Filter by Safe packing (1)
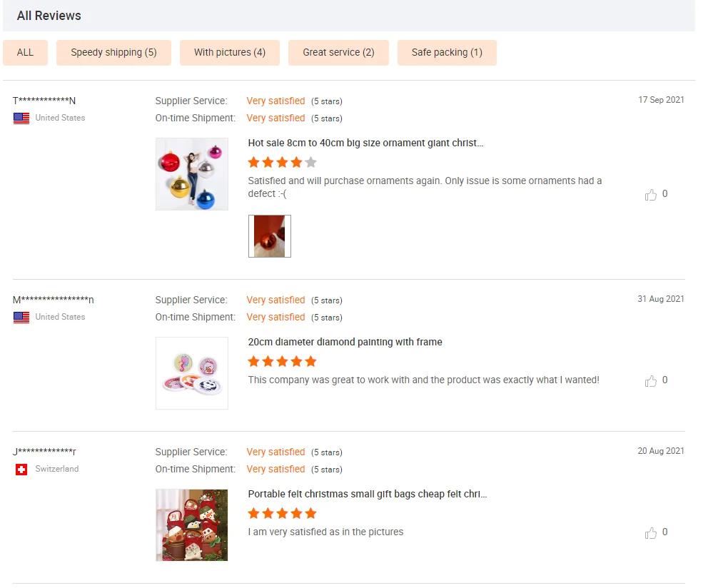 pos(447,53)
